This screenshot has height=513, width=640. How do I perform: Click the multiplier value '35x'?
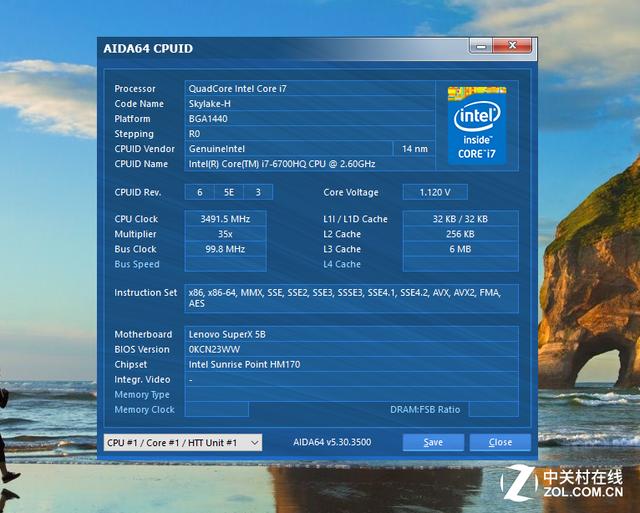click(x=225, y=234)
